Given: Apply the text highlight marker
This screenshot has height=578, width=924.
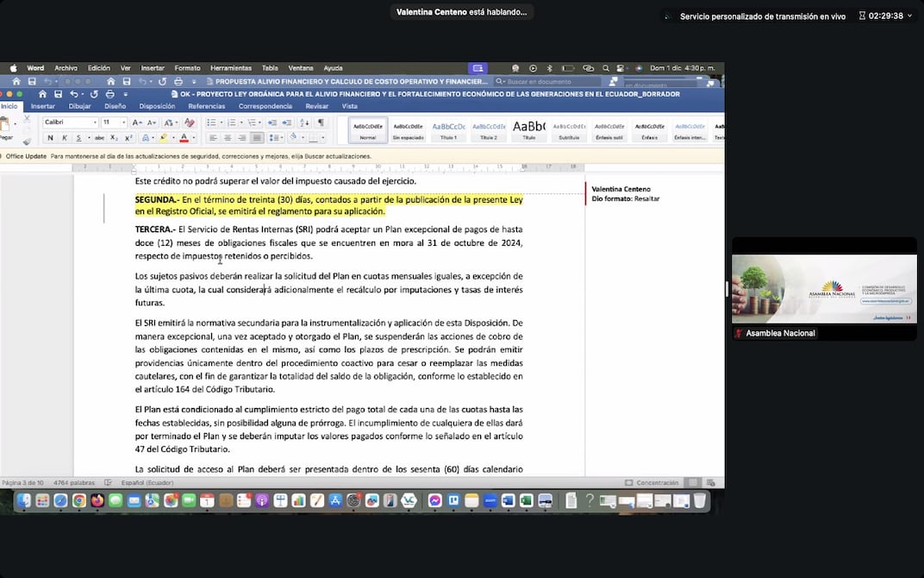Looking at the screenshot, I should point(164,138).
